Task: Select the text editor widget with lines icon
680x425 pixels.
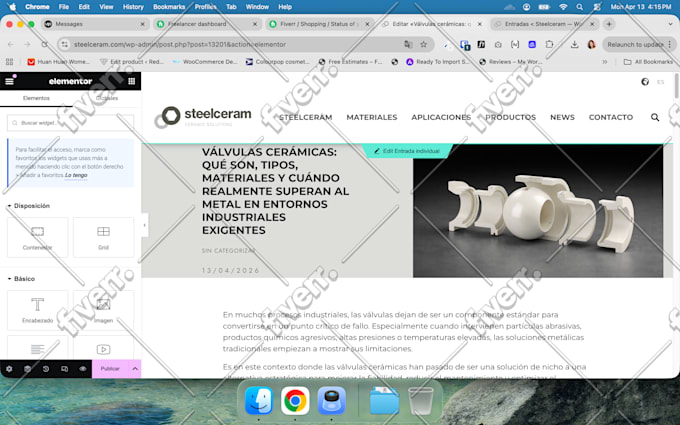Action: pyautogui.click(x=38, y=347)
